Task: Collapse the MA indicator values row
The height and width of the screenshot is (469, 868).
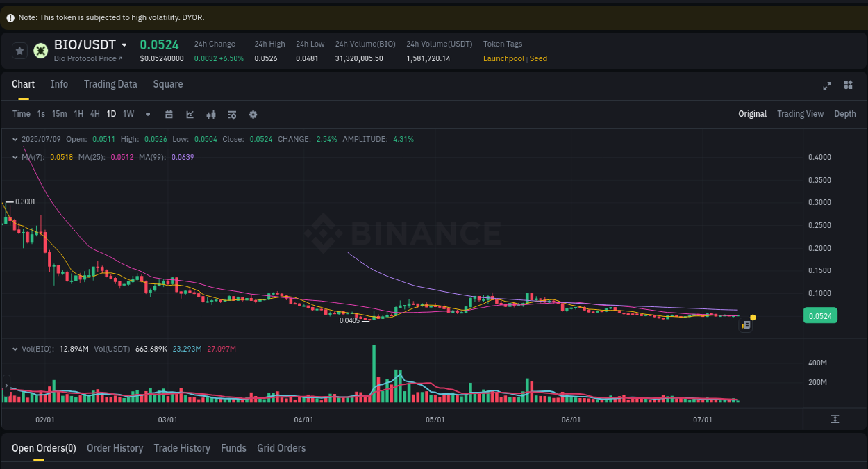Action: click(x=14, y=158)
